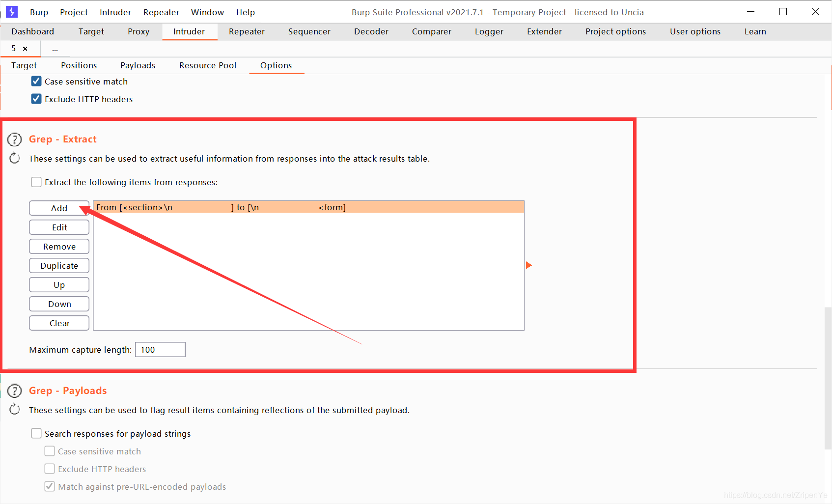Click the Duplicate button
This screenshot has height=504, width=832.
tap(59, 266)
